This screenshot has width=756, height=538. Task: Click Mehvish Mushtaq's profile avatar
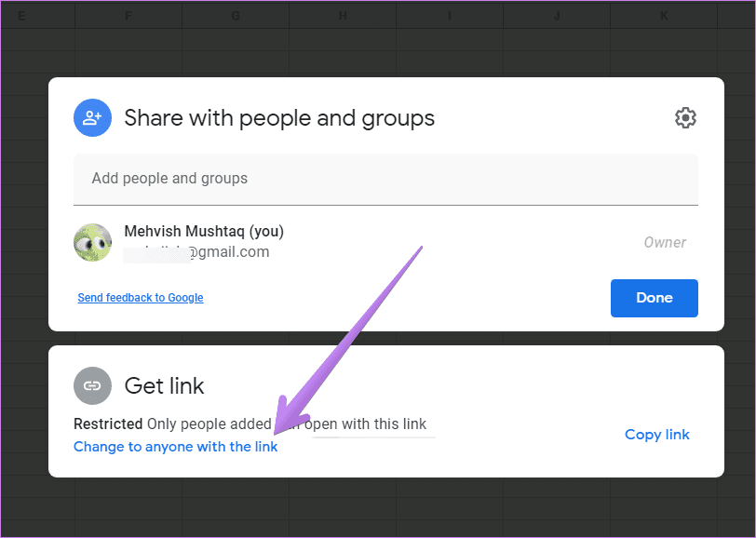[92, 242]
